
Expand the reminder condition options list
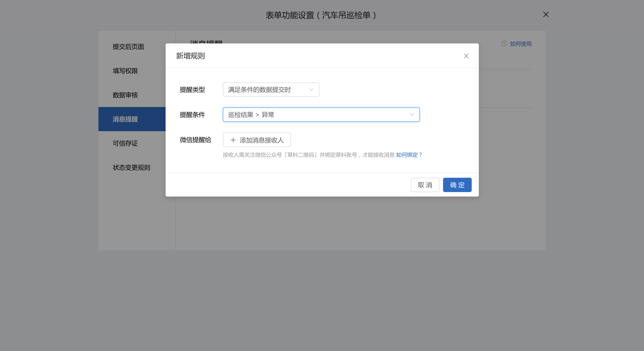pos(321,115)
